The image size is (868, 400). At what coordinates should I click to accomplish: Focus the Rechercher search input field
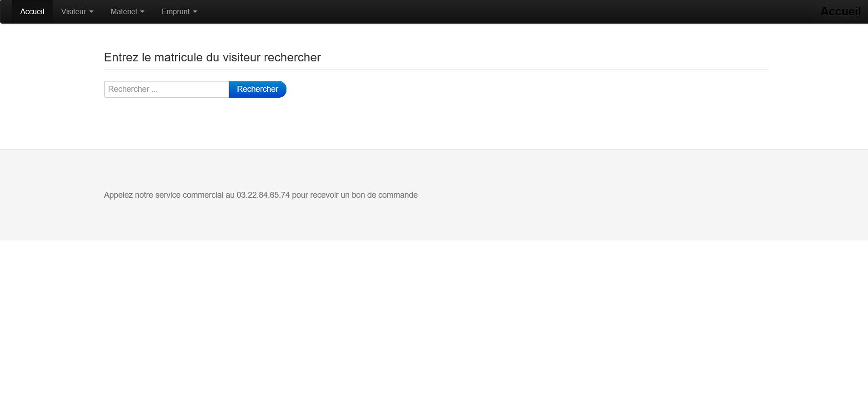pos(166,89)
